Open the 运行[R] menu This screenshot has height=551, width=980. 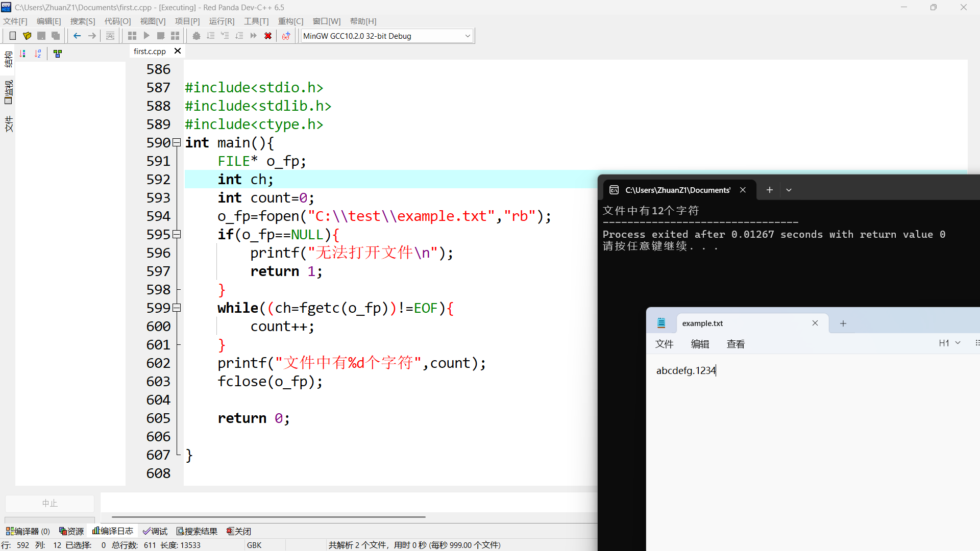[222, 21]
